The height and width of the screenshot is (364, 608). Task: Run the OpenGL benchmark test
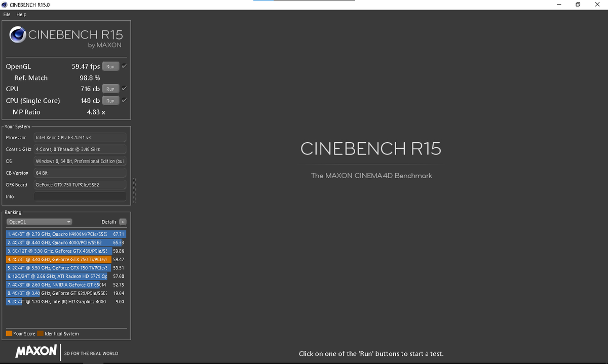[110, 66]
